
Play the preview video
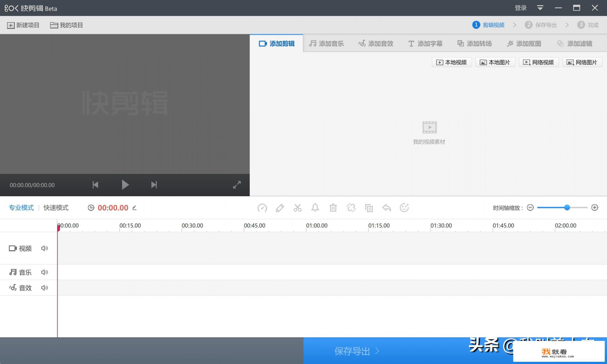tap(125, 185)
